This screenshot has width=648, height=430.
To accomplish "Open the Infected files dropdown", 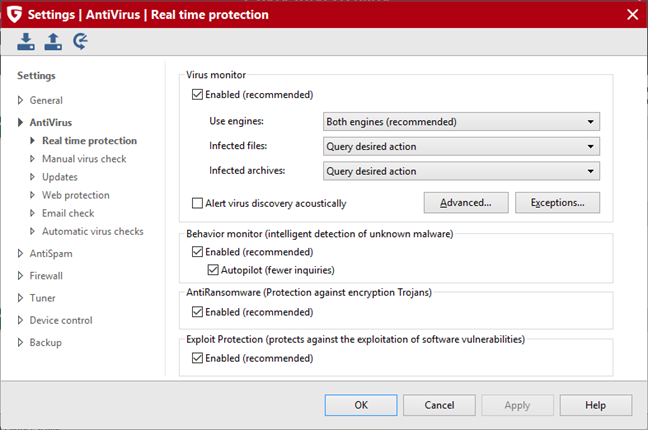I will pyautogui.click(x=461, y=146).
